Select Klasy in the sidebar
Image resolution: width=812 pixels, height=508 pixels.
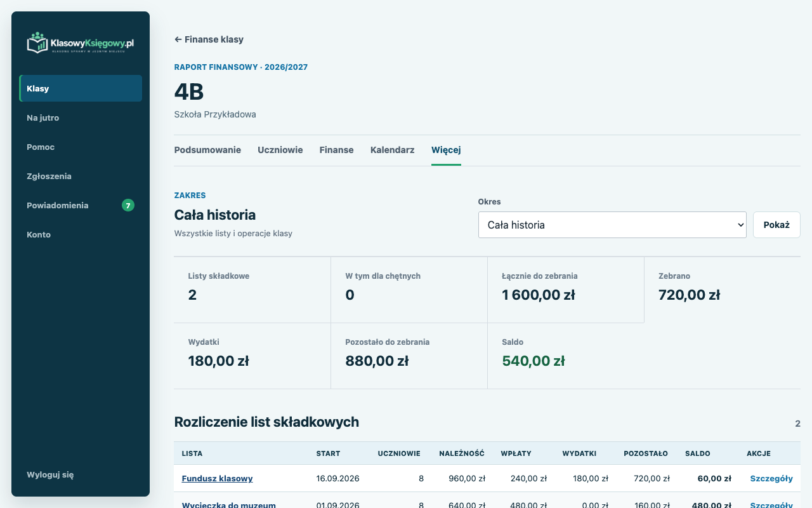[81, 88]
